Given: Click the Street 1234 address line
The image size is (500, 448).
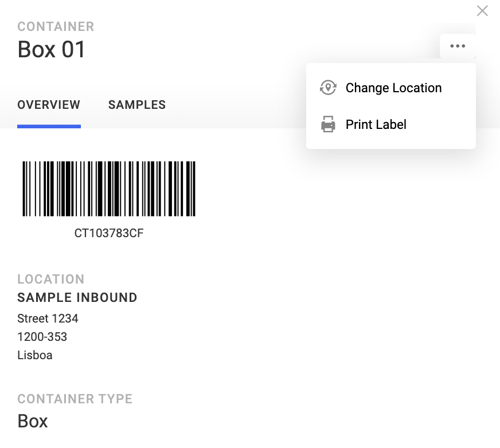Looking at the screenshot, I should pyautogui.click(x=48, y=319).
